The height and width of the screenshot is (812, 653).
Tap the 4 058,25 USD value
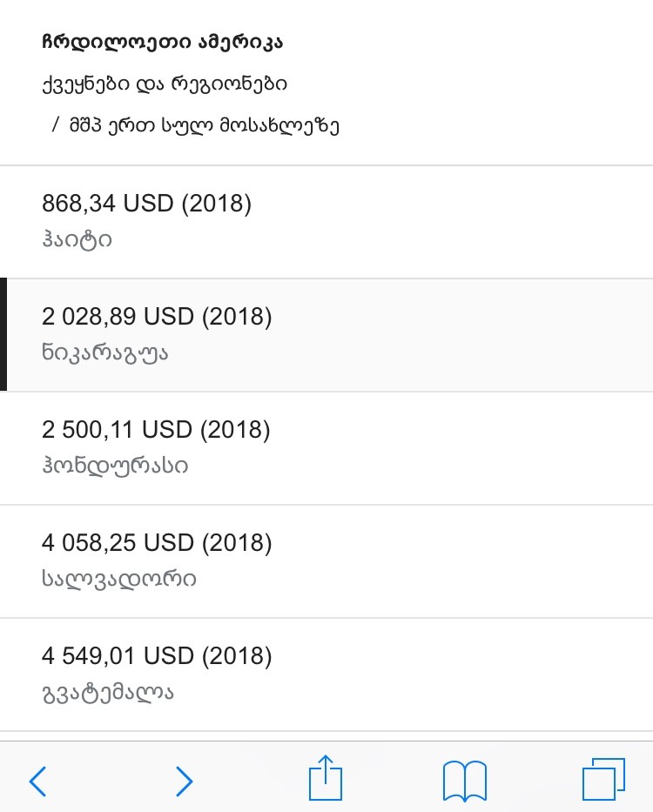coord(118,543)
